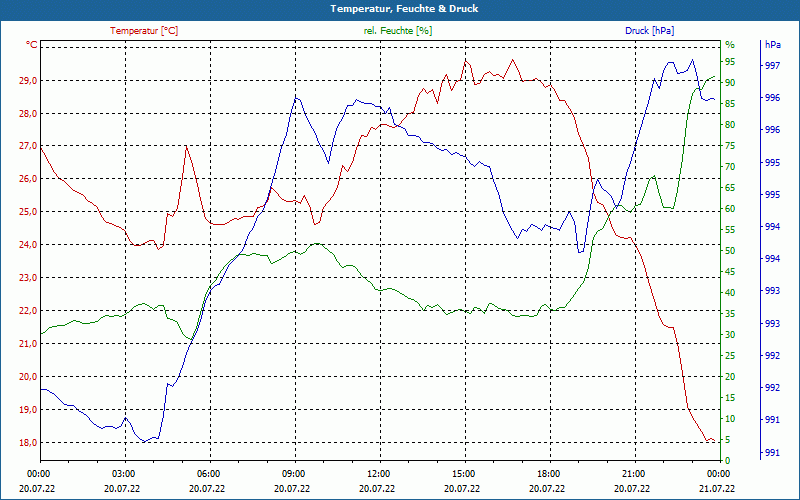Click the "21.07.22" date label
The height and width of the screenshot is (500, 800).
pyautogui.click(x=717, y=489)
